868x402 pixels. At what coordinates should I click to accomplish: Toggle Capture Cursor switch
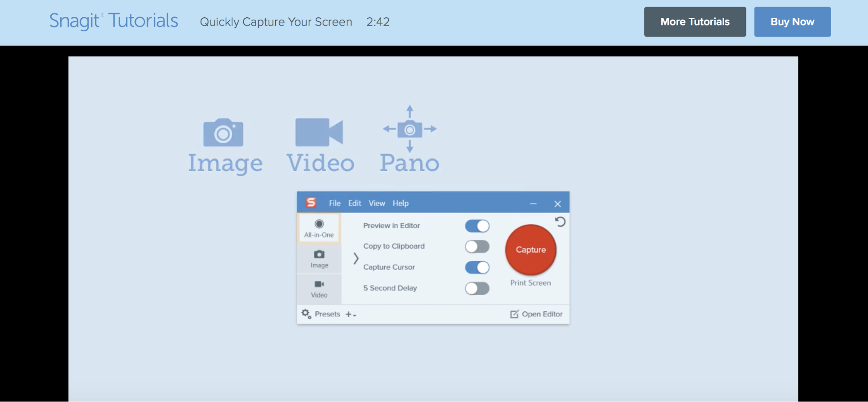coord(477,267)
